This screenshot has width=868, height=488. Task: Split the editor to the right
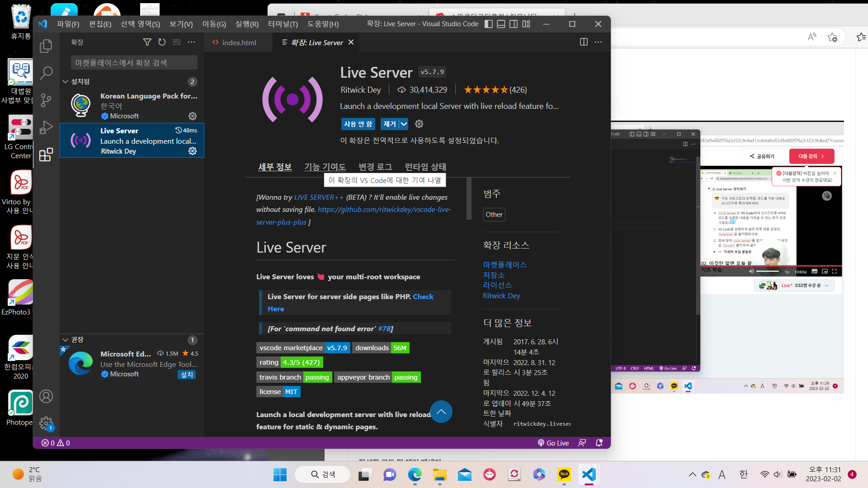pyautogui.click(x=584, y=42)
